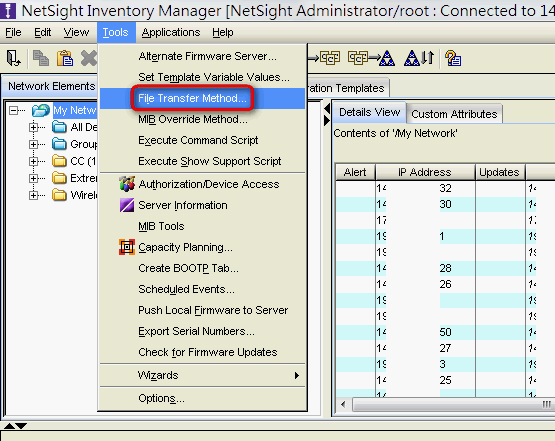This screenshot has height=441, width=555.
Task: Click the purple Server Information icon
Action: [127, 205]
